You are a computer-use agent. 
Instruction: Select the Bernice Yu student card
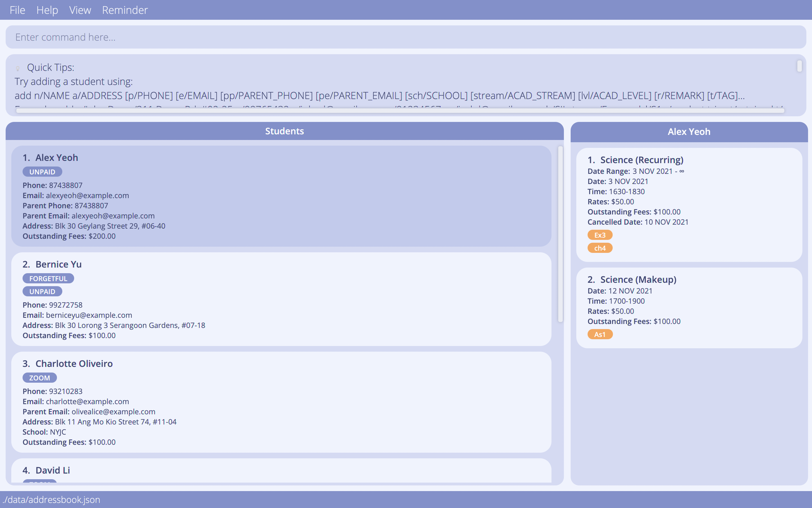point(281,299)
